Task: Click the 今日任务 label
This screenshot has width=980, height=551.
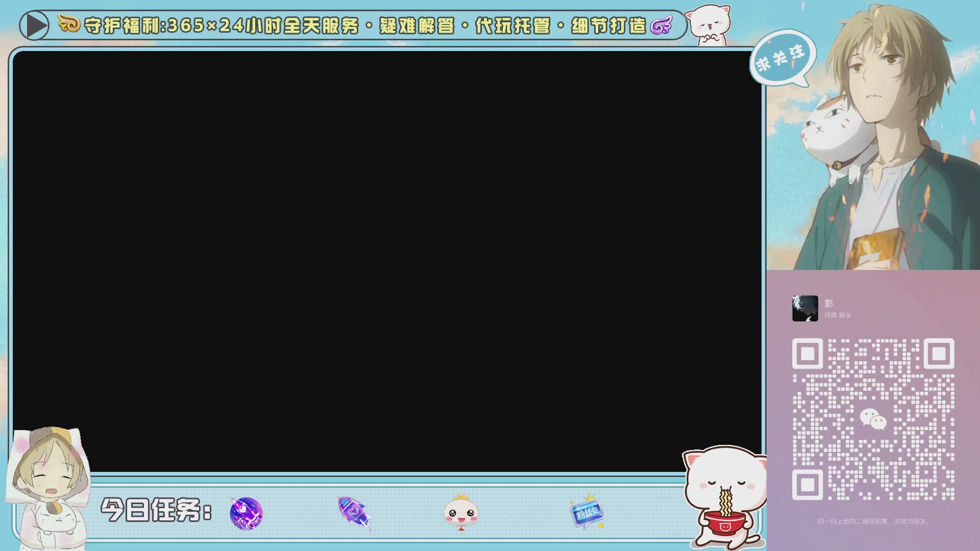Action: point(156,510)
